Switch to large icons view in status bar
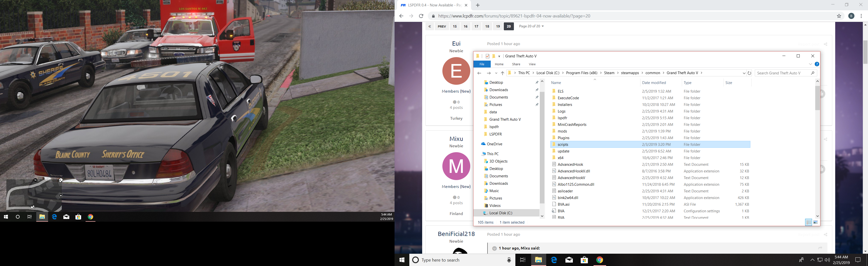This screenshot has height=266, width=868. (815, 222)
